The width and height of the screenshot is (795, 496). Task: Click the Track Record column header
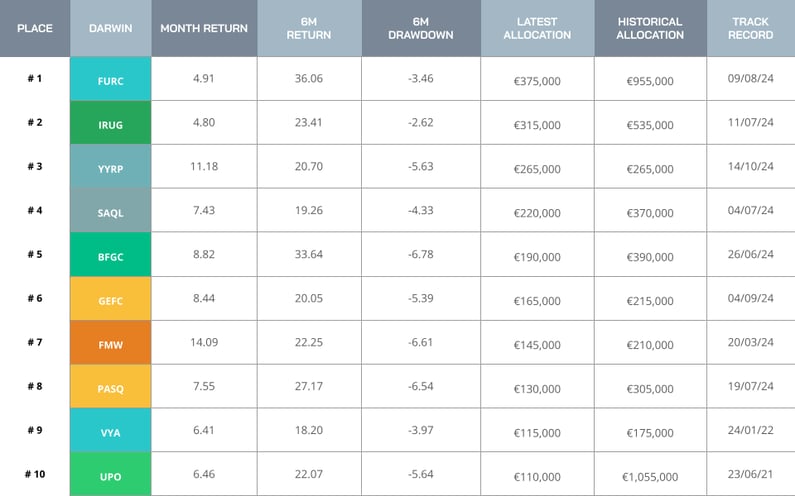click(750, 28)
